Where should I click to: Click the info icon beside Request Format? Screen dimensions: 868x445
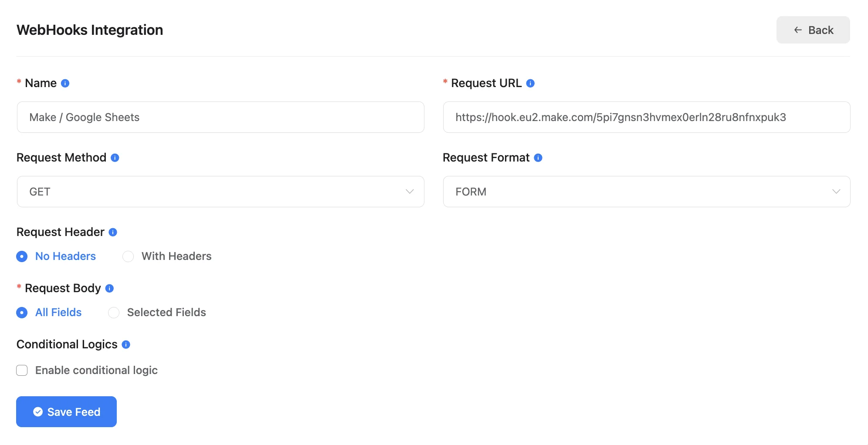click(x=538, y=158)
